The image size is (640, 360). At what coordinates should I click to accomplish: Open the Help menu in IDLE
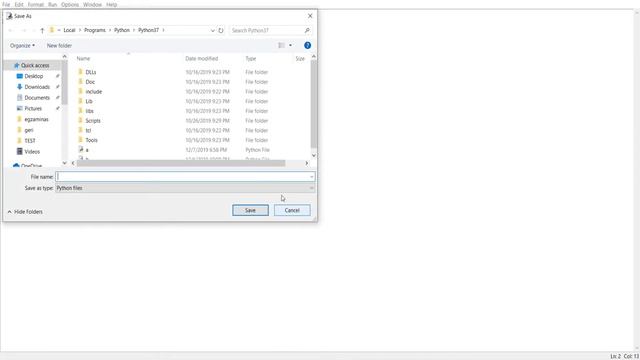[111, 4]
